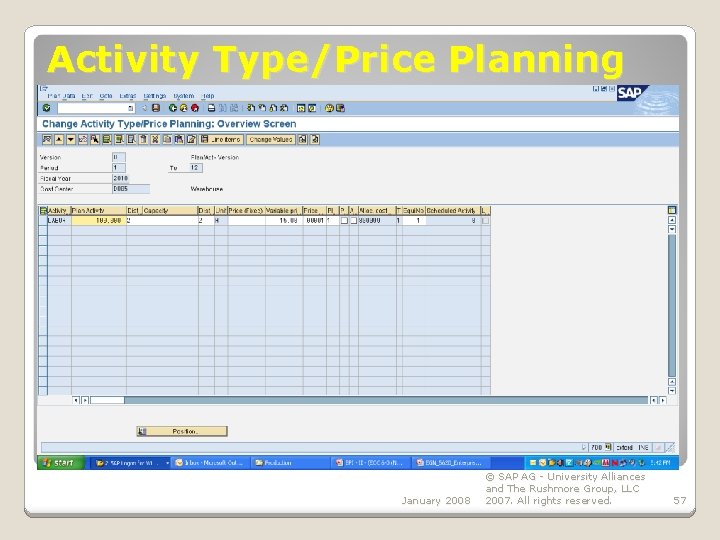720x540 pixels.
Task: Click the green Enter checkmark icon
Action: click(46, 108)
